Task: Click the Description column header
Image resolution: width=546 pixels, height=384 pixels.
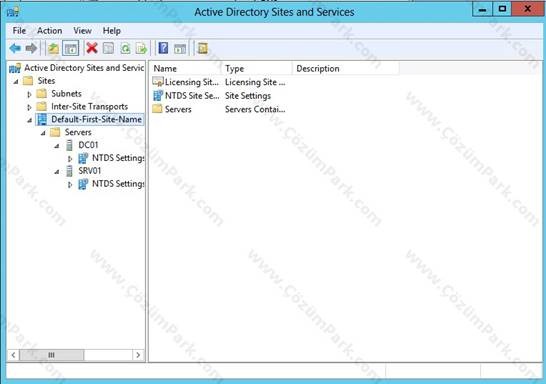Action: tap(346, 69)
